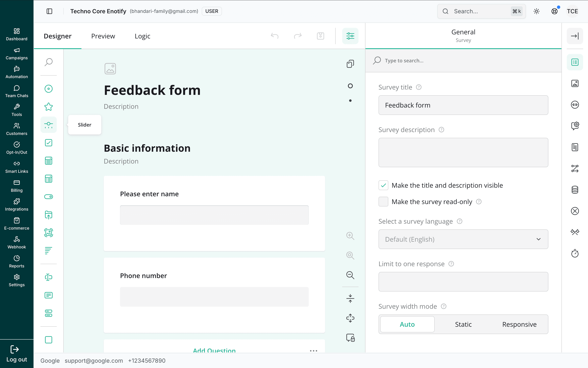This screenshot has width=588, height=368.
Task: Enable Make the survey read-only
Action: 383,202
